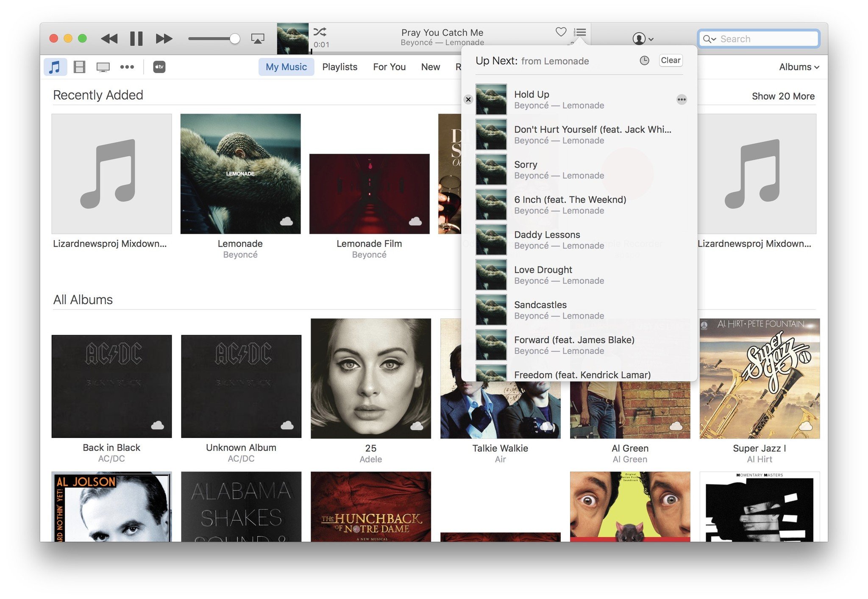
Task: Click iCloud icon on Super Jazz I
Action: pyautogui.click(x=806, y=426)
